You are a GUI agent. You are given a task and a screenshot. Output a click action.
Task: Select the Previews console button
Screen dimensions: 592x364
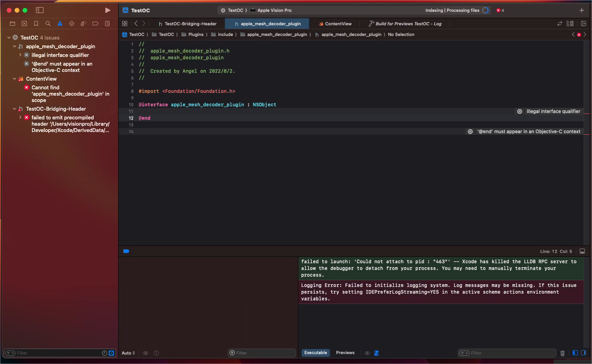345,353
